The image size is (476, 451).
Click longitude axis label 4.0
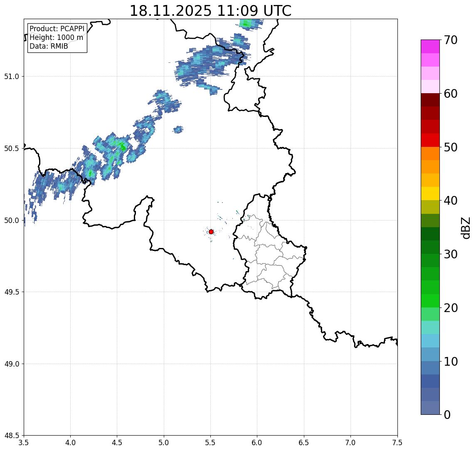70,443
